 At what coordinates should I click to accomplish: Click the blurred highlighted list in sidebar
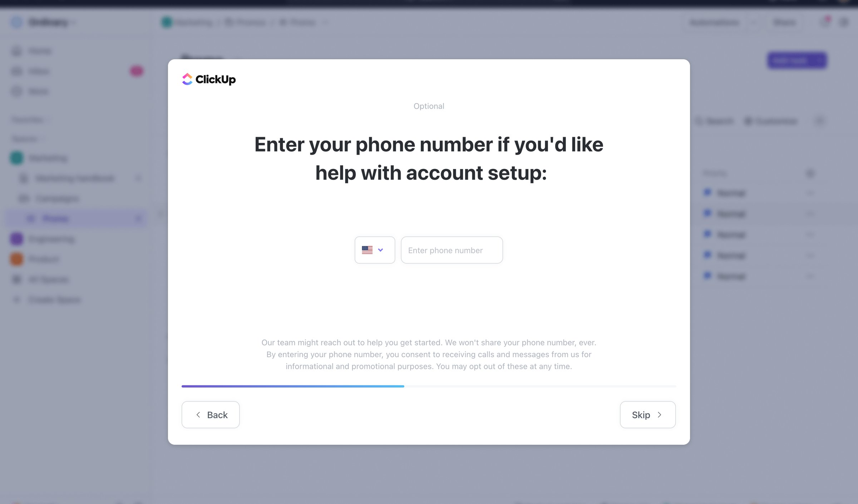coord(77,219)
